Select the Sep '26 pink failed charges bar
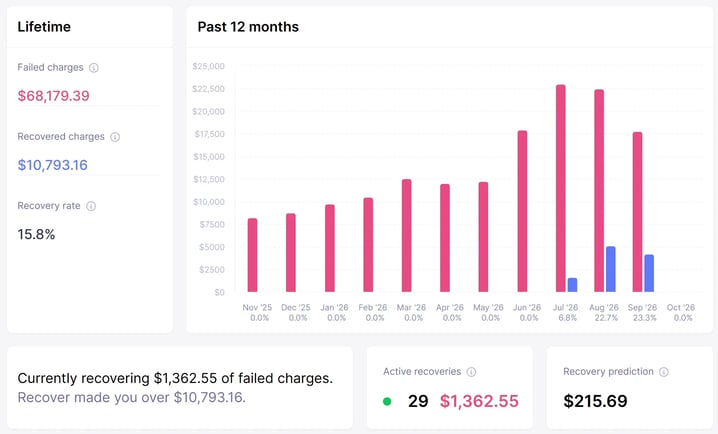Screen dimensions: 718x434 (x=637, y=212)
